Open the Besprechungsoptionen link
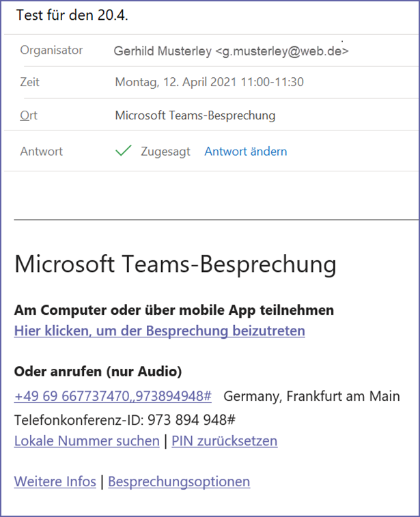 click(x=179, y=481)
